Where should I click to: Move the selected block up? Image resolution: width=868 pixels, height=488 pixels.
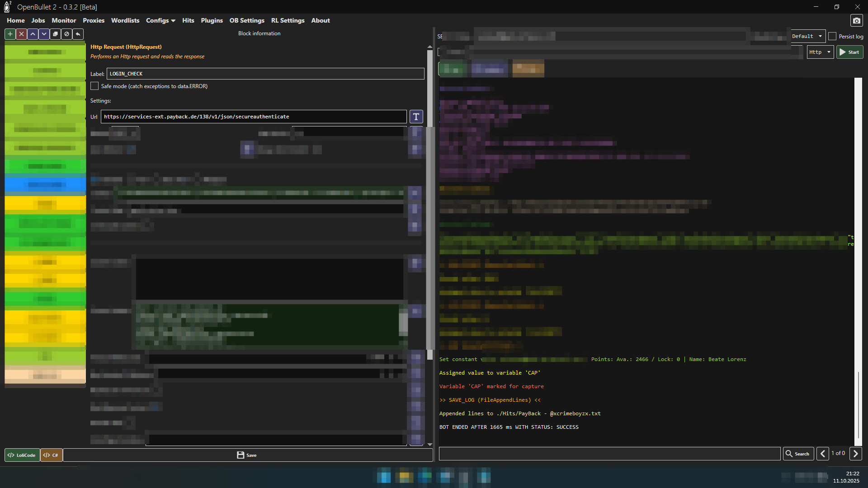coord(33,34)
